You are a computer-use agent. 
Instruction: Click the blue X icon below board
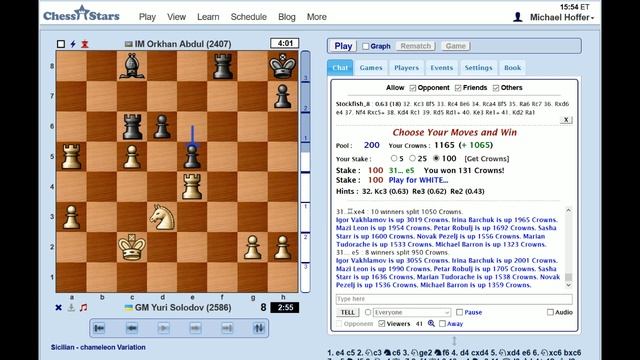(58, 307)
